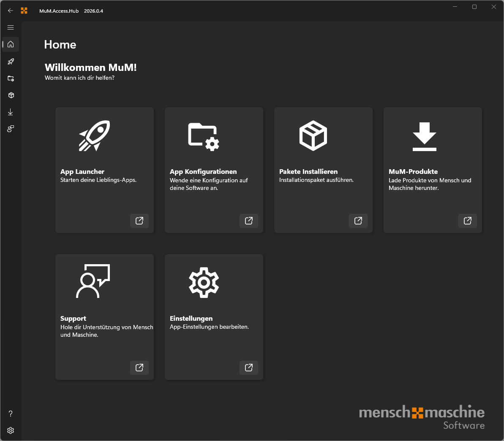Open Support via the sidebar person-chat icon
504x441 pixels.
pos(11,129)
